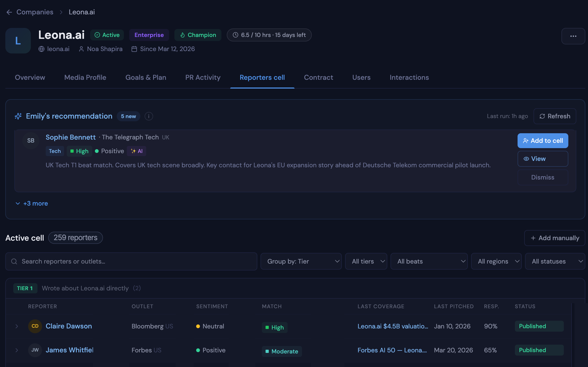Click the AI sparkle tag on Sophie Bennett

(x=137, y=151)
